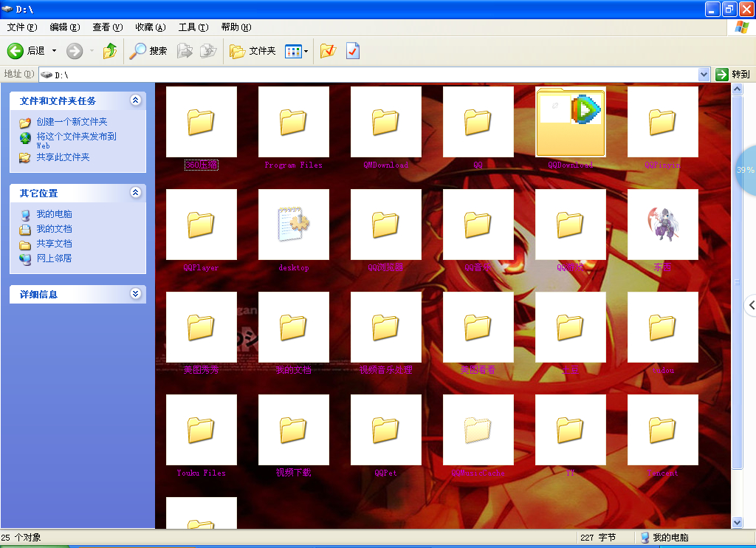The height and width of the screenshot is (548, 756).
Task: Click the address bar field
Action: pyautogui.click(x=369, y=75)
